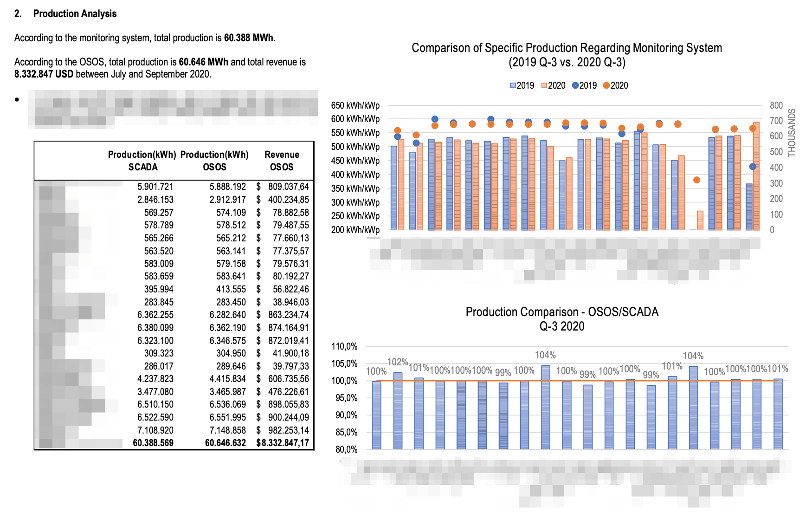Select the SCADA value 283.845
Screen dimensions: 812x519
tap(159, 302)
